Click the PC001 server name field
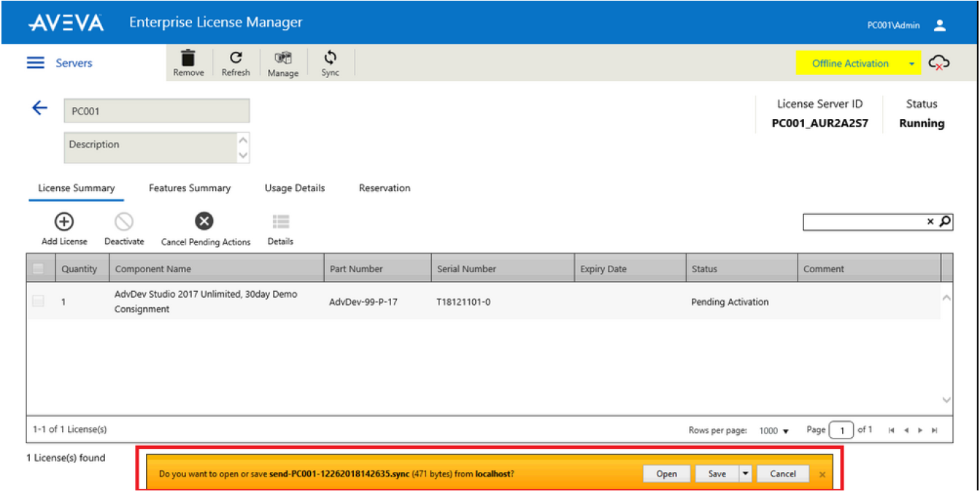This screenshot has width=980, height=497. [x=156, y=111]
